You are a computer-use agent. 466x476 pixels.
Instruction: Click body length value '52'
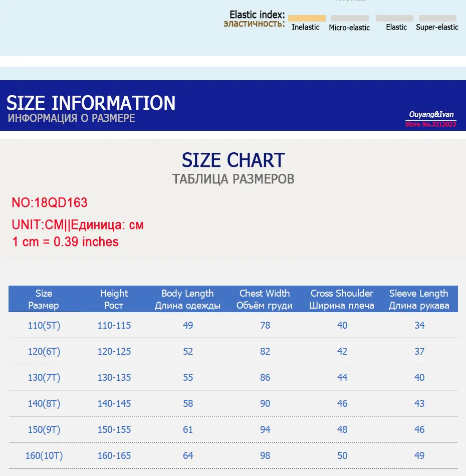pos(188,351)
